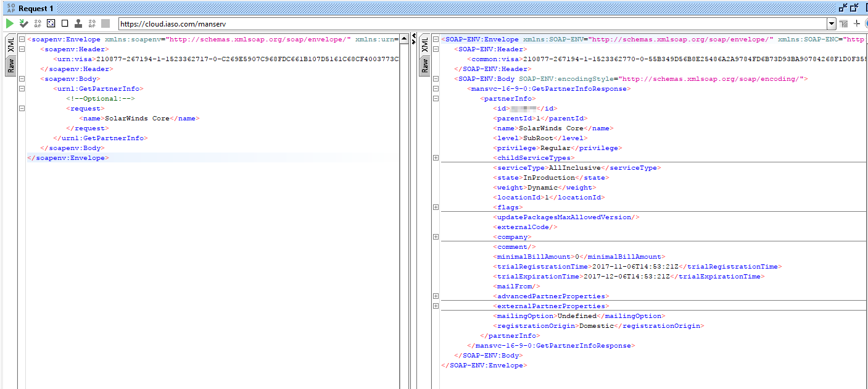868x389 pixels.
Task: Expand the advancedPartnerProperties node
Action: [436, 296]
